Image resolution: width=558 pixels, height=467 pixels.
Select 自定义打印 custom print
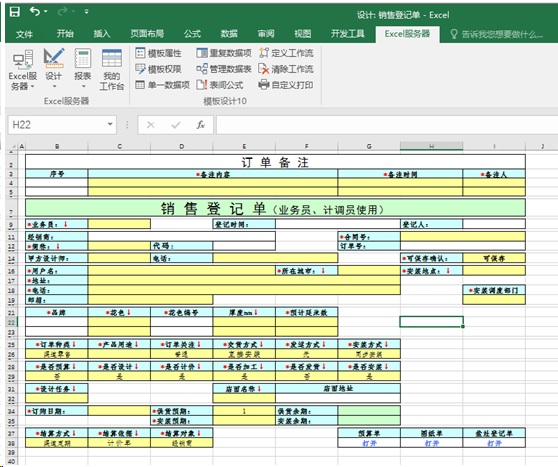286,85
